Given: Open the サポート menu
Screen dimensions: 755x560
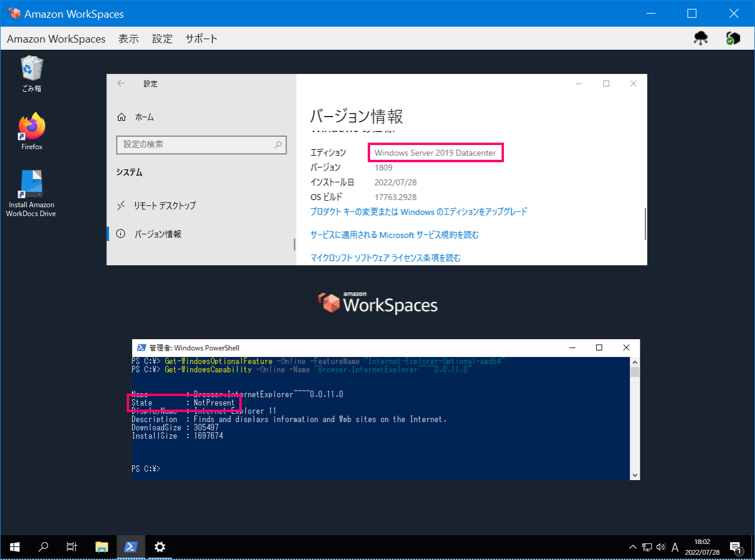Looking at the screenshot, I should 201,39.
